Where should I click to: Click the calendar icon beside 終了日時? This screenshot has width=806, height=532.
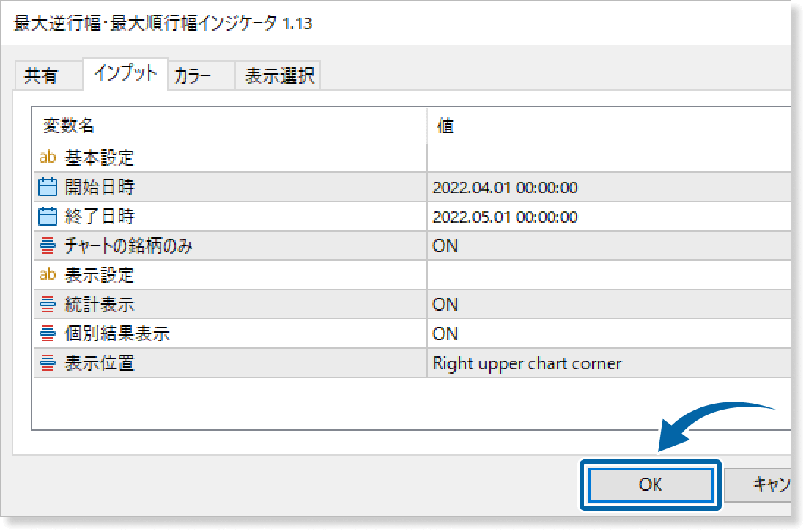pos(48,217)
